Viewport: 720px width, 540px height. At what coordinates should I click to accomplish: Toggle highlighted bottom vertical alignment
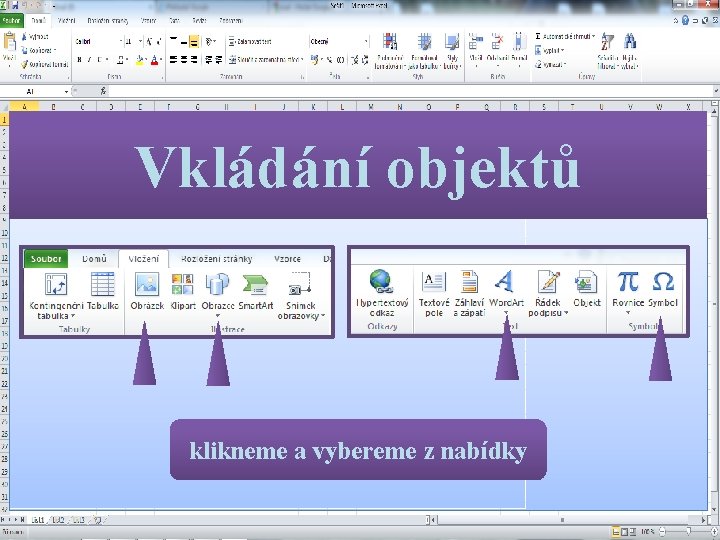point(194,41)
